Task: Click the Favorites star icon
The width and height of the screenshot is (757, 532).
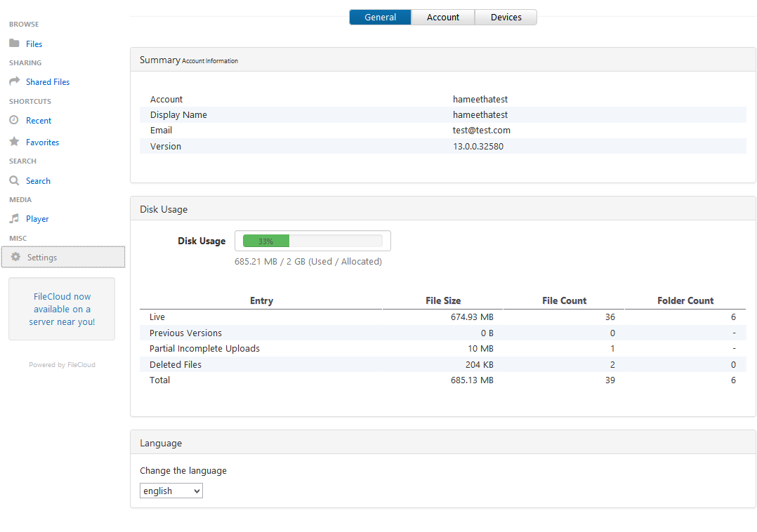Action: pyautogui.click(x=15, y=141)
